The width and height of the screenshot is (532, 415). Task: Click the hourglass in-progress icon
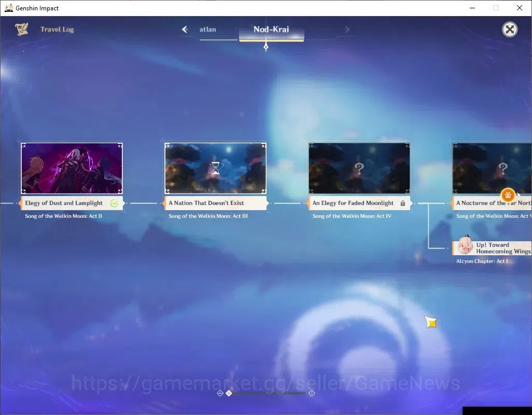(216, 168)
